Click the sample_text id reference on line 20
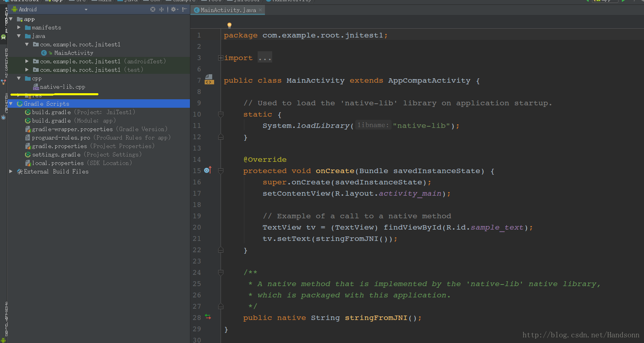The height and width of the screenshot is (343, 644). coord(497,228)
